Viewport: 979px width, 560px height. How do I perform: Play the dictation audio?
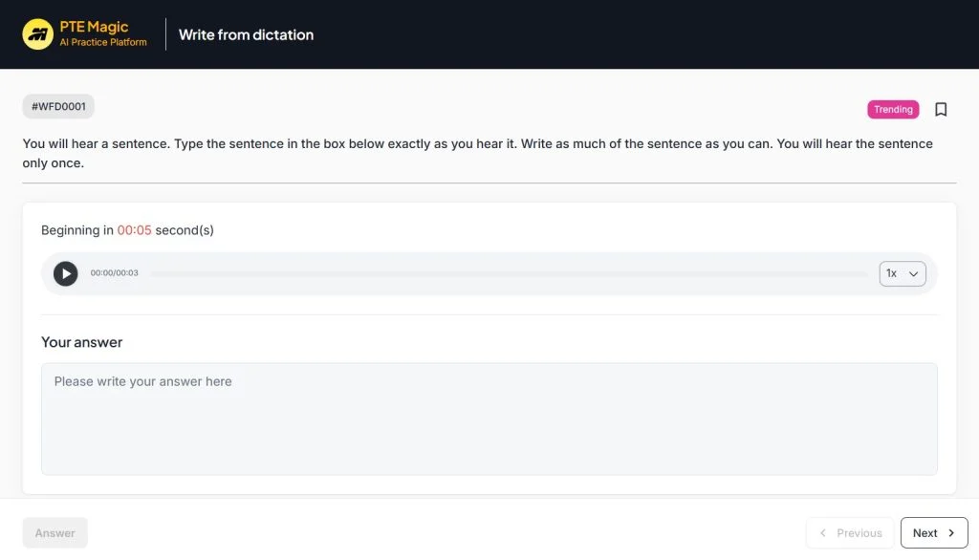[x=65, y=274]
